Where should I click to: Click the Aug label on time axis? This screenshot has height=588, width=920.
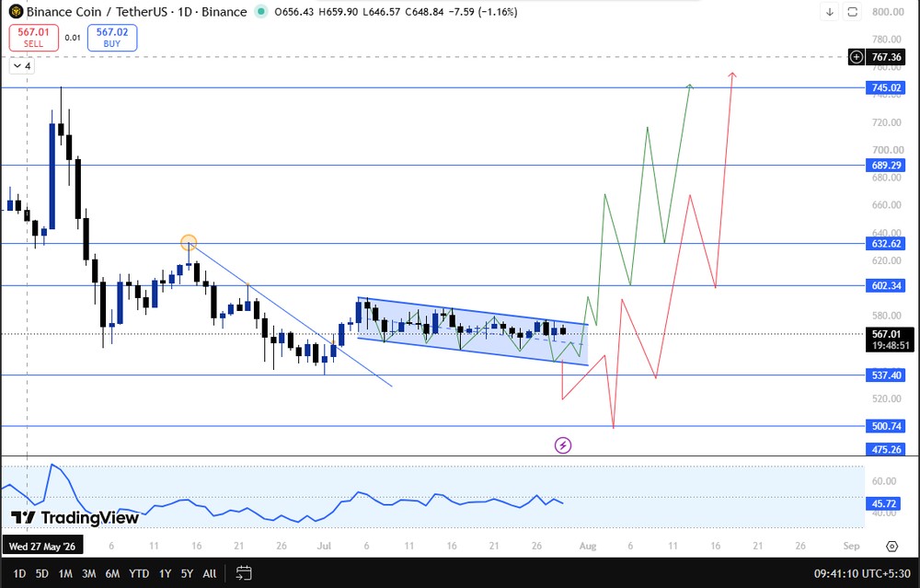pyautogui.click(x=588, y=546)
